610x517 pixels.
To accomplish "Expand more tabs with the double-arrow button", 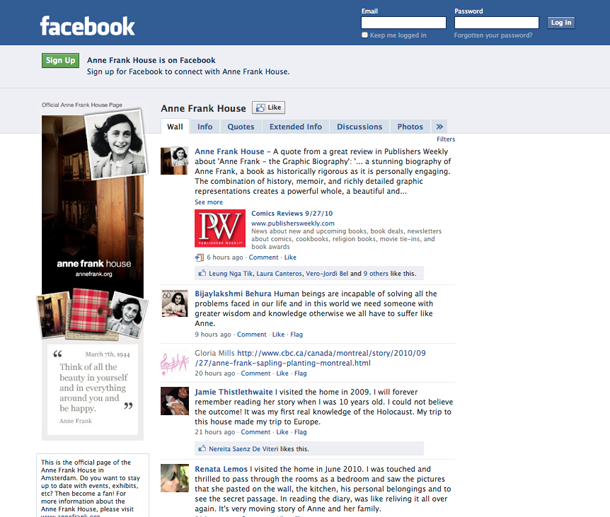I will [440, 127].
